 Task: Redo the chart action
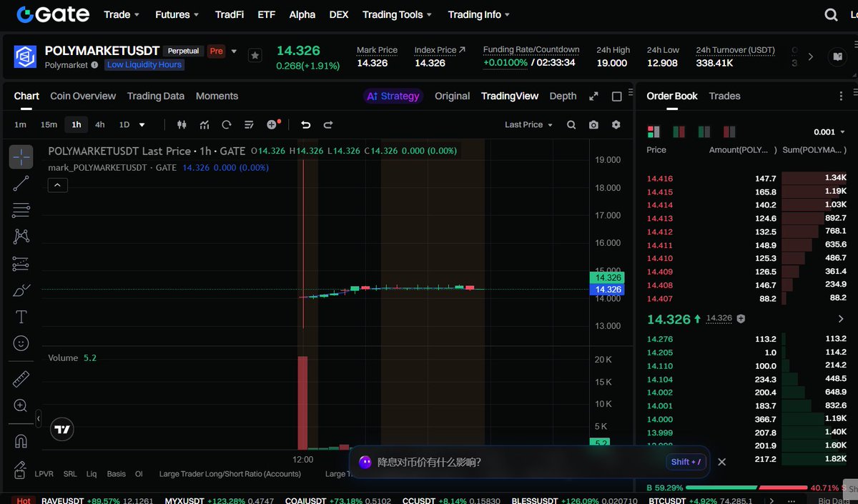pos(328,124)
